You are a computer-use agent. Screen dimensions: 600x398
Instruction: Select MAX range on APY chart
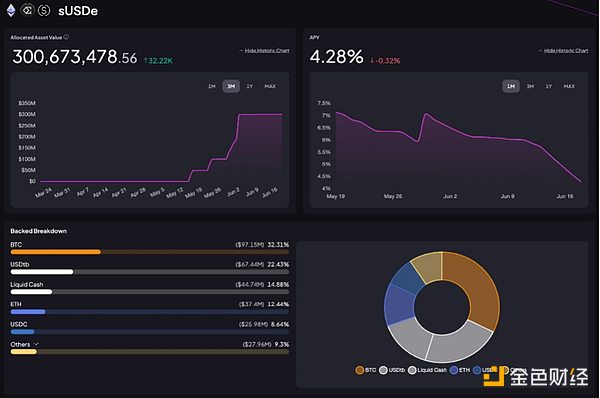(569, 86)
